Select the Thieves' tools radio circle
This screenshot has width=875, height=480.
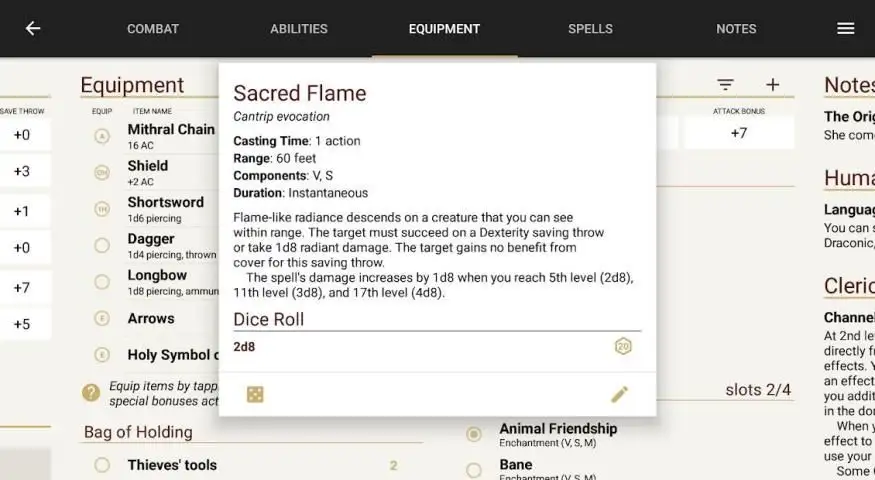(102, 465)
